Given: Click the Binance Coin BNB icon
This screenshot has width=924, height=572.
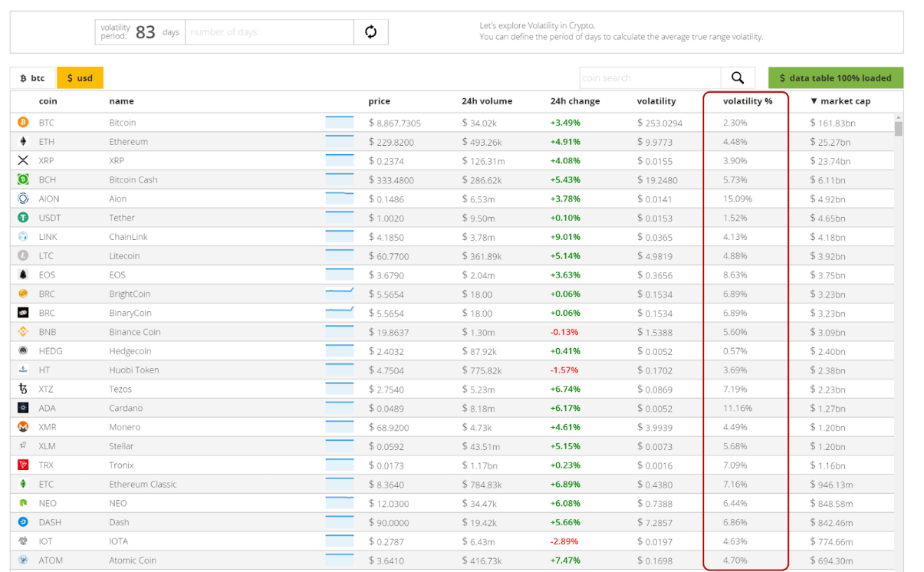Looking at the screenshot, I should click(23, 332).
